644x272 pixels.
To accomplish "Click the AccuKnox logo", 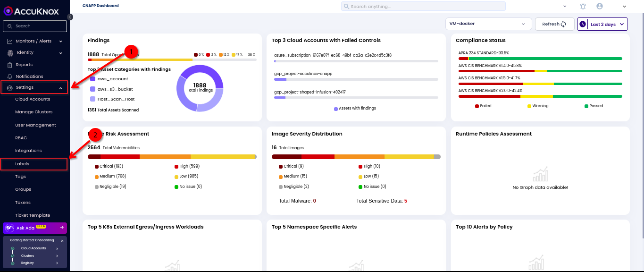I will coord(31,10).
